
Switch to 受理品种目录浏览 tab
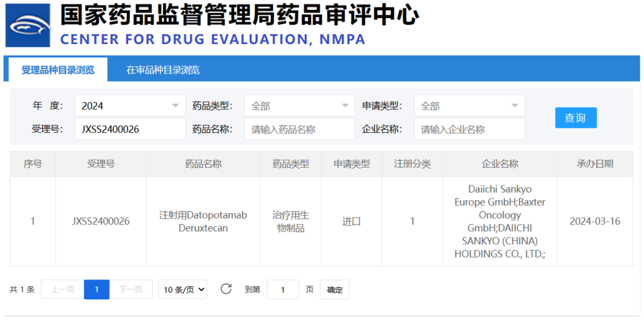58,70
